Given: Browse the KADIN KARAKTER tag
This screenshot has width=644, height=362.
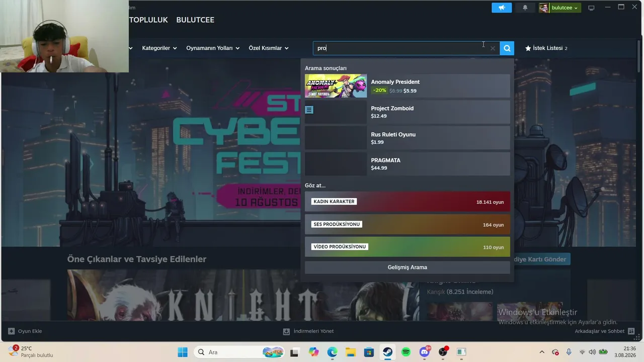Looking at the screenshot, I should pos(407,202).
